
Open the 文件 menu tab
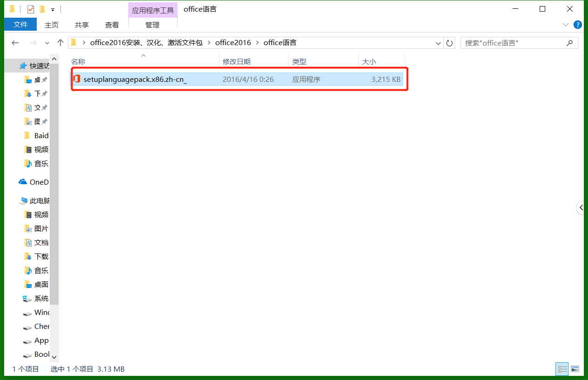click(20, 25)
